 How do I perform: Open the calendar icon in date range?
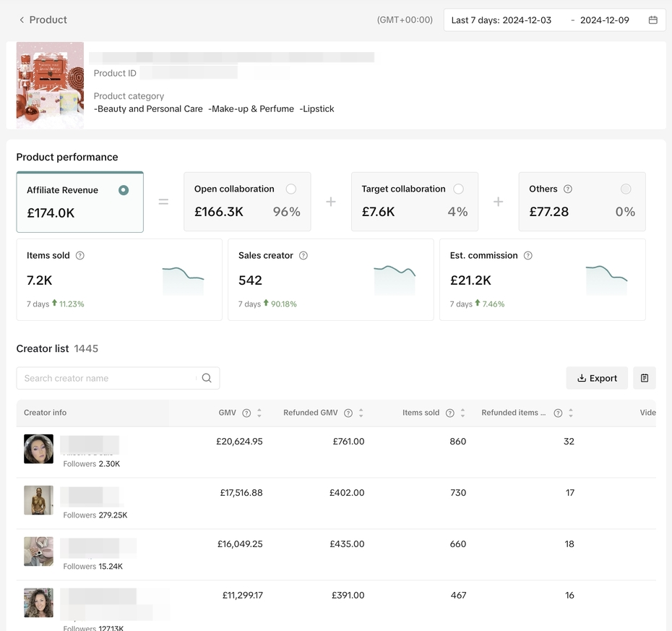pos(652,20)
